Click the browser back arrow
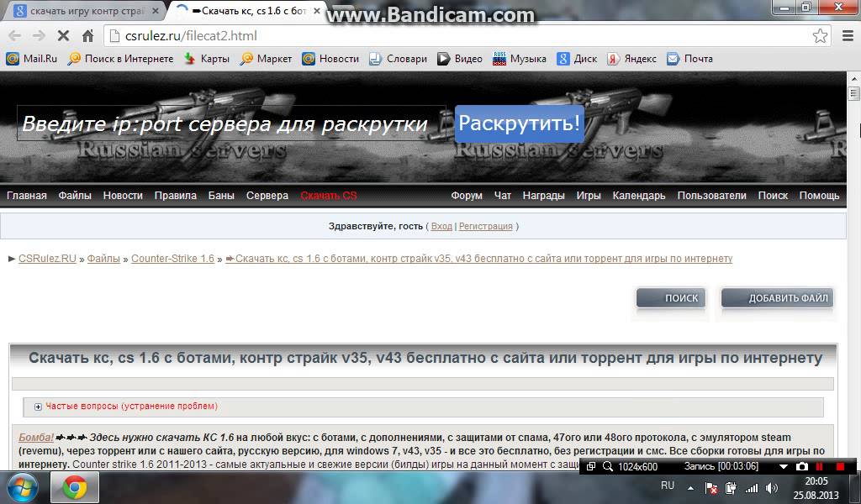Image resolution: width=861 pixels, height=504 pixels. point(15,36)
